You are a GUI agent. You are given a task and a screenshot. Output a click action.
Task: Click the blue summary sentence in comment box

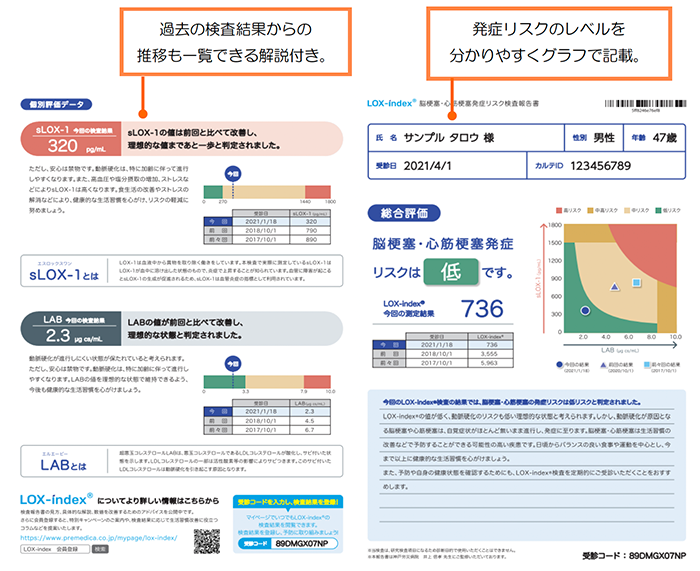coord(512,402)
